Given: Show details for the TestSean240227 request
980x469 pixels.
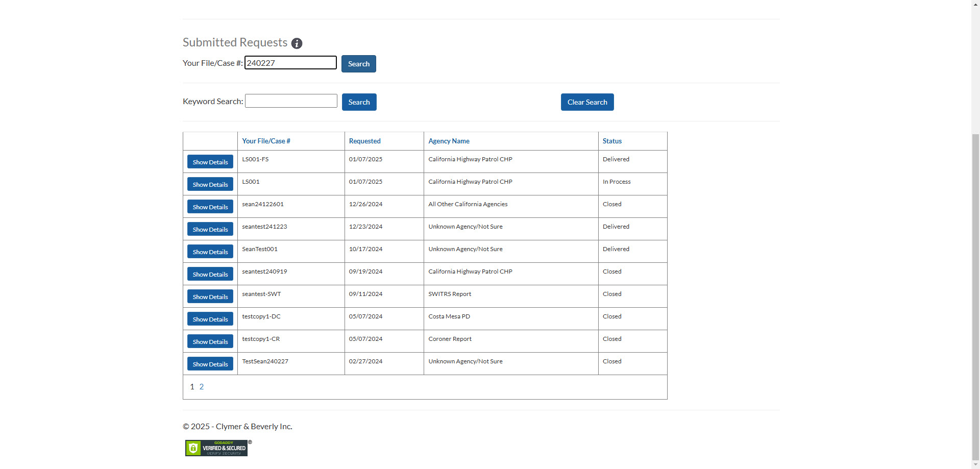Looking at the screenshot, I should 210,363.
